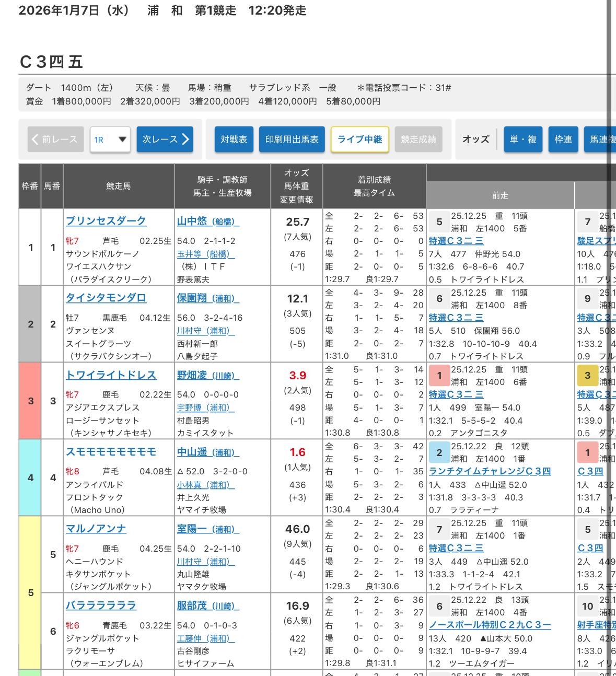
Task: Open the 1R race number dropdown
Action: (110, 139)
